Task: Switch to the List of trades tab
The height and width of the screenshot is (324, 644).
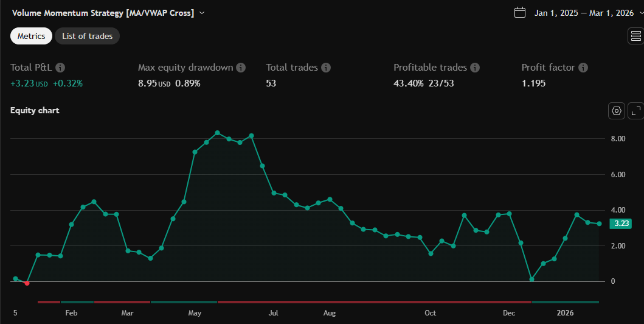Action: 87,36
